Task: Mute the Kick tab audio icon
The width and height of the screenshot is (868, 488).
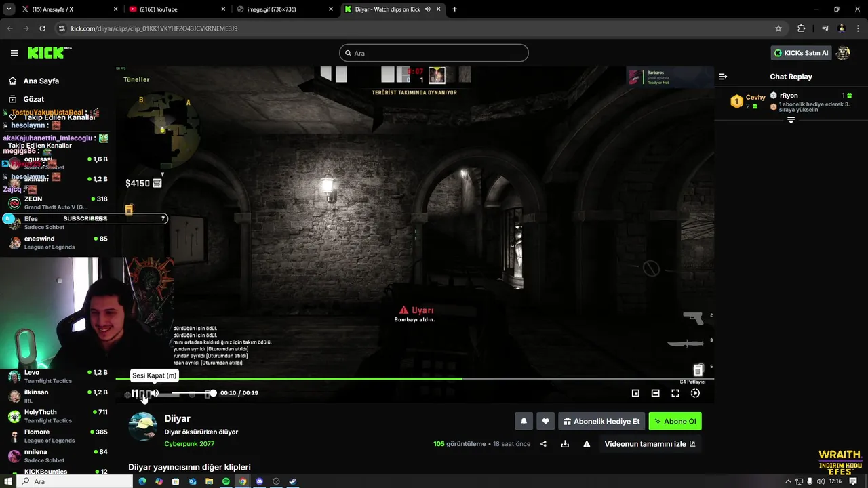Action: click(428, 9)
